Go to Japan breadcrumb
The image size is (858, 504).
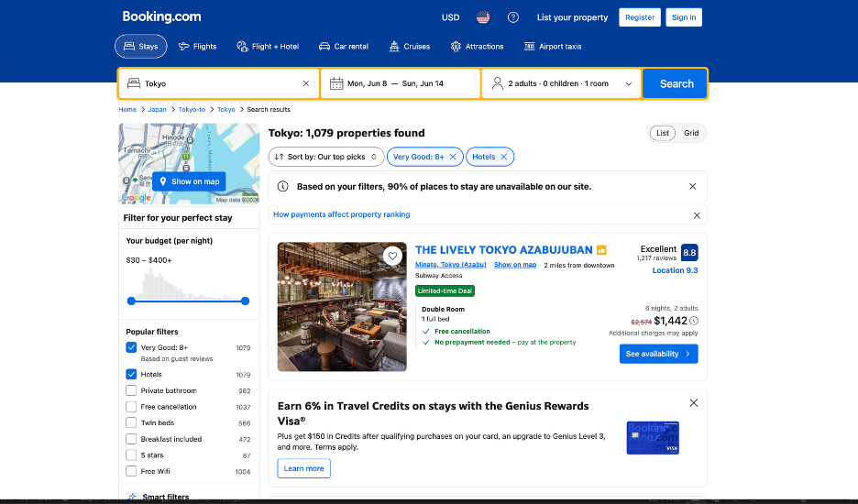(x=157, y=109)
